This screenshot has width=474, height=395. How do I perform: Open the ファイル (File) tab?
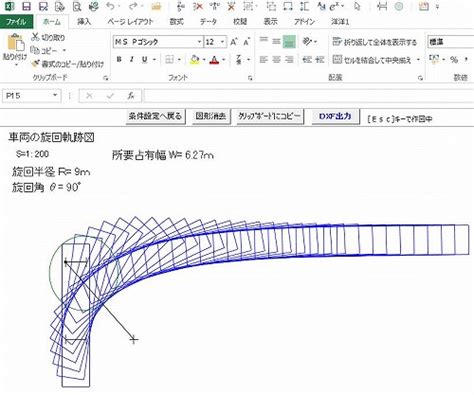(x=16, y=22)
